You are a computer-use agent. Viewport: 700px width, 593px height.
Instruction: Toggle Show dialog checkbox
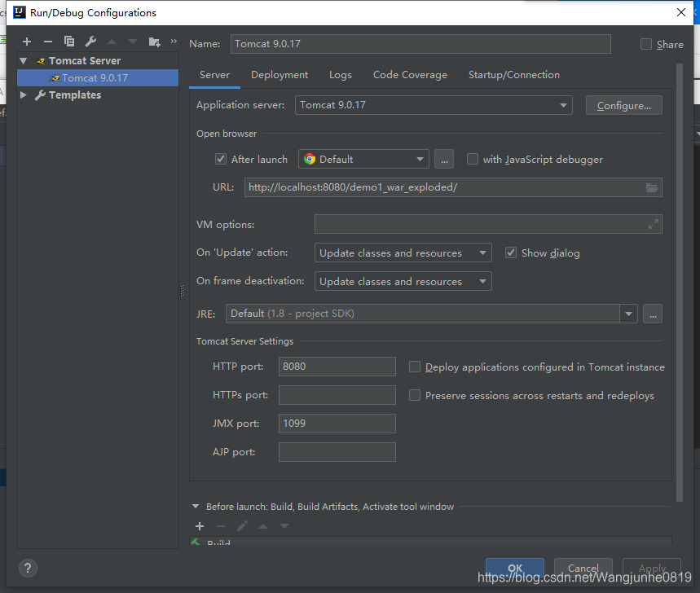pyautogui.click(x=511, y=253)
